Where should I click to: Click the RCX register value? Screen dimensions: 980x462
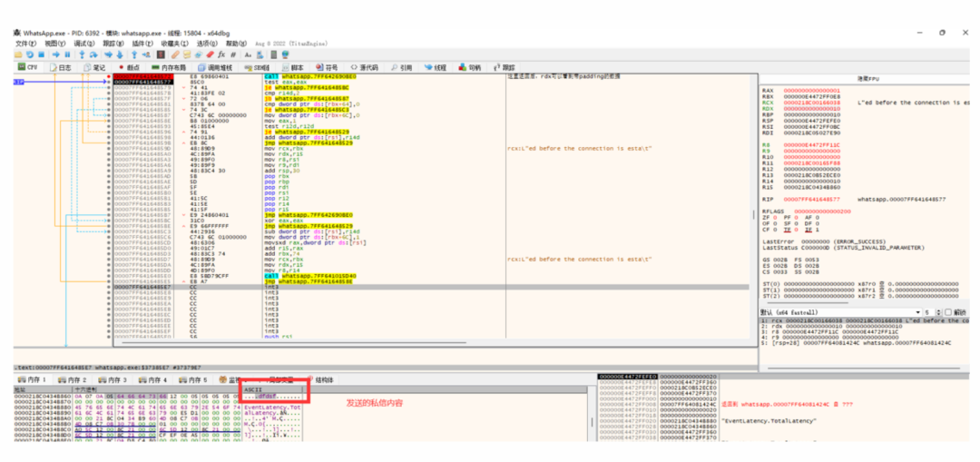click(812, 102)
